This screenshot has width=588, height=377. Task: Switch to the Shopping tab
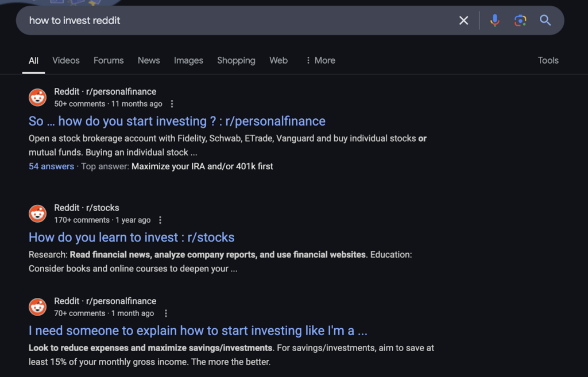[x=236, y=60]
